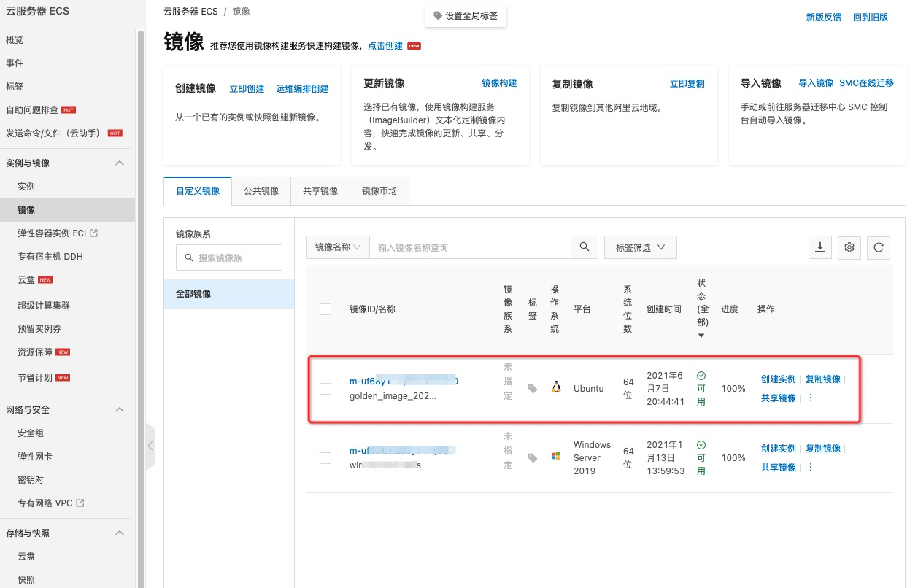Click the 立即创建 link
Image resolution: width=918 pixels, height=588 pixels.
[x=247, y=89]
